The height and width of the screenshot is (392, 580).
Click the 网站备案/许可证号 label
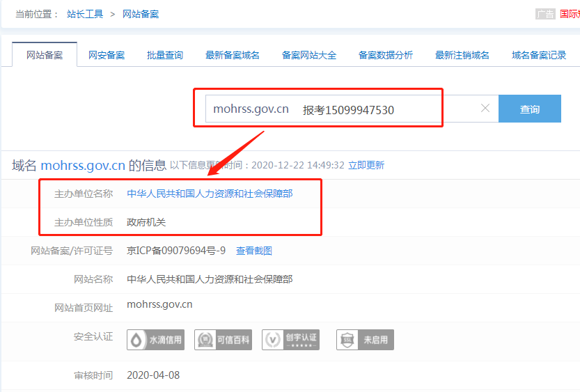[x=72, y=251]
